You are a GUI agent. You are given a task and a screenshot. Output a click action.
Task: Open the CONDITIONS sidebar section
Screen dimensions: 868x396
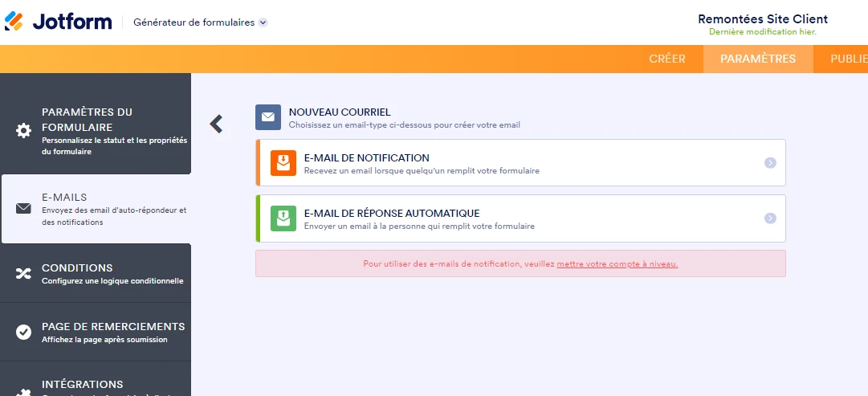click(96, 273)
